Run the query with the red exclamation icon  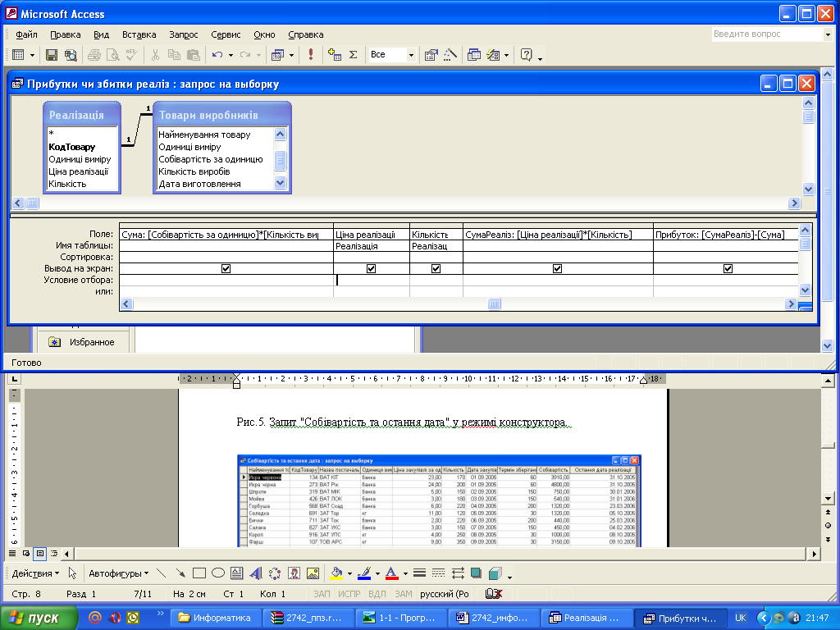tap(311, 55)
